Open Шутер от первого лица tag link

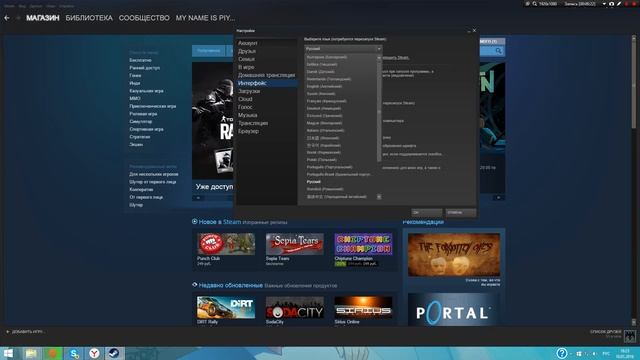[x=153, y=182]
